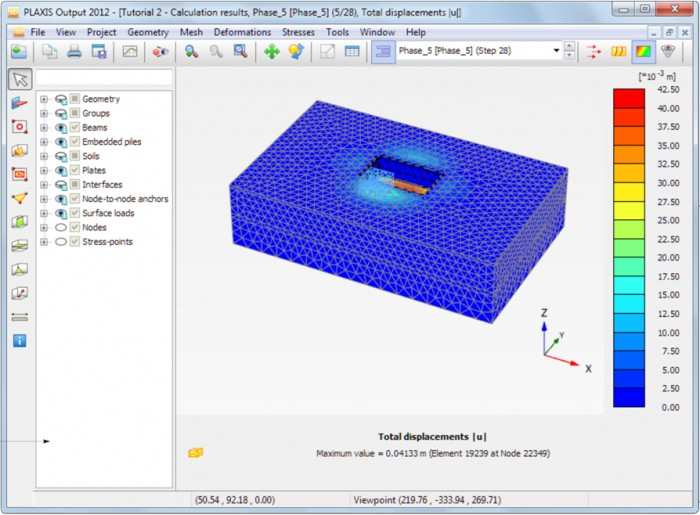Open the Geometry menu
Viewport: 700px width, 515px height.
coord(148,32)
